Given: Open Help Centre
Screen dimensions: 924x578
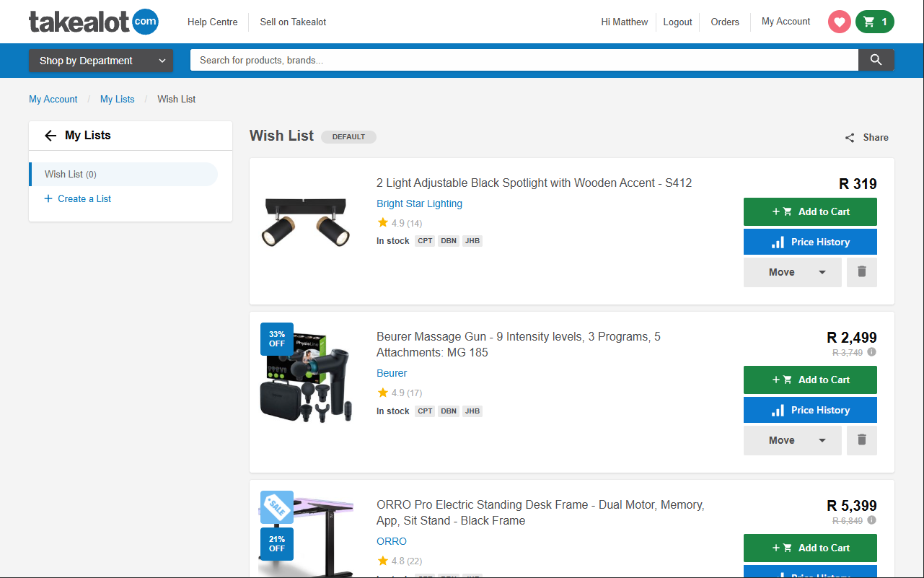Looking at the screenshot, I should click(213, 22).
